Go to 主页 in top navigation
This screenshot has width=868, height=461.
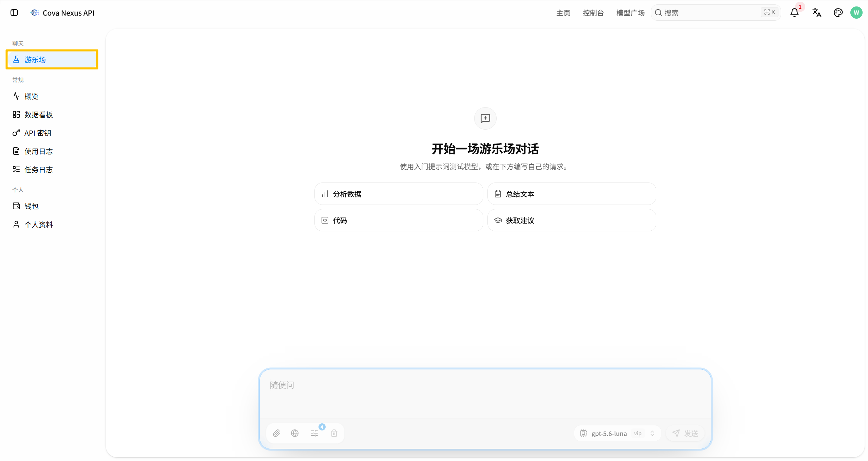coord(563,13)
